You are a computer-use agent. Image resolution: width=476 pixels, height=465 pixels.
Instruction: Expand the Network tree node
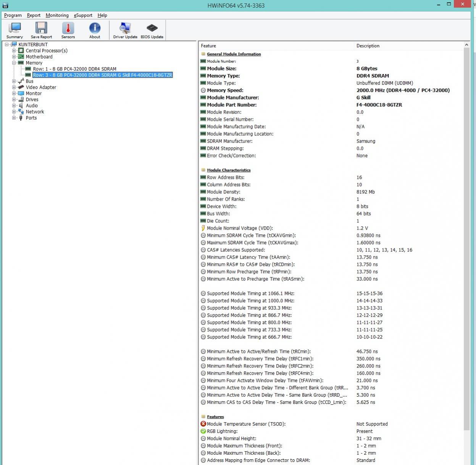(14, 112)
